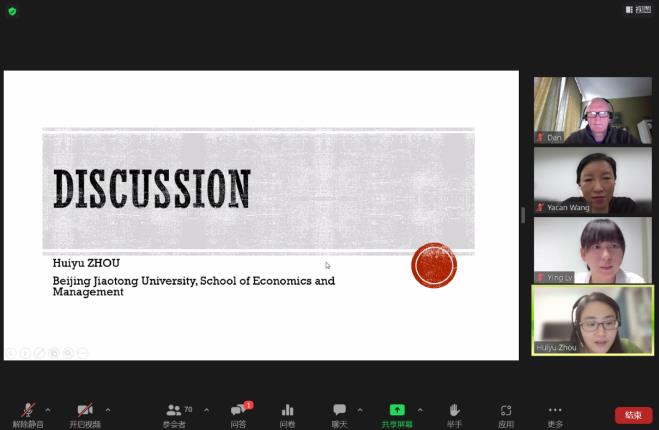The width and height of the screenshot is (659, 430).
Task: Click the green encryption shield icon
Action: click(x=12, y=11)
